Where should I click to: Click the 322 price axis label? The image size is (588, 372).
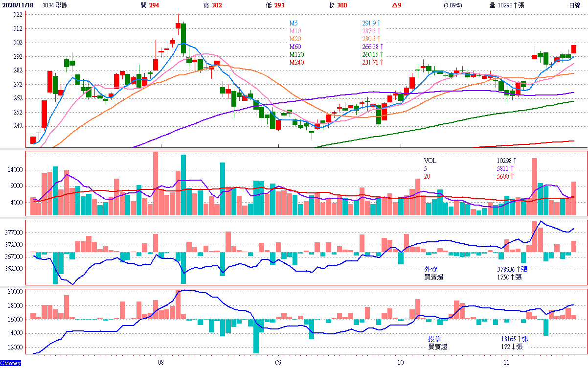pos(18,15)
